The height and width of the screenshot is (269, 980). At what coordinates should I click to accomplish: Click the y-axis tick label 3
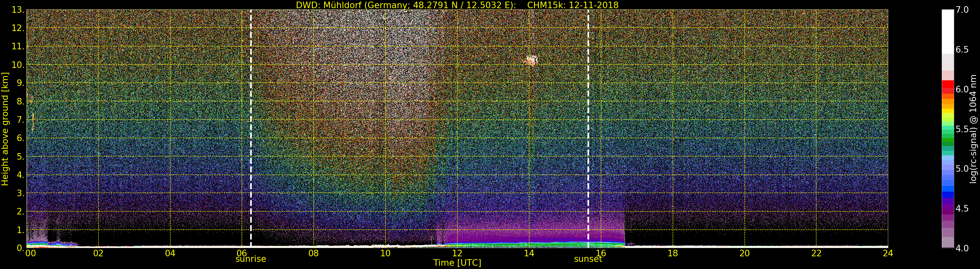pos(20,193)
